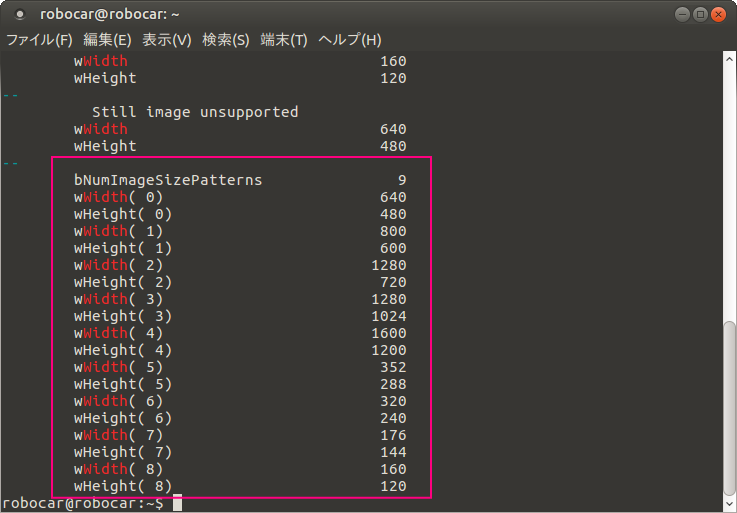Minimize the terminal window
Viewport: 737px width, 513px height.
tap(682, 15)
